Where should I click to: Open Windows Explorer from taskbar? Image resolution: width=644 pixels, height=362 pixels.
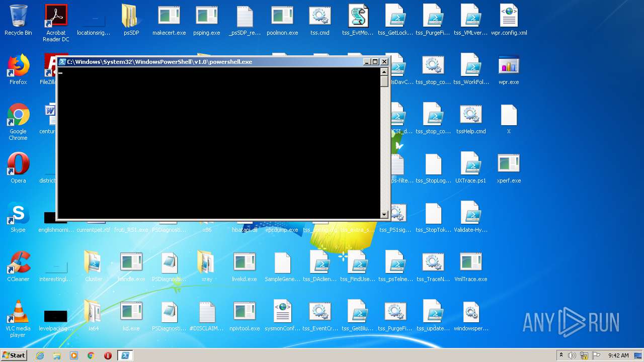(x=57, y=355)
